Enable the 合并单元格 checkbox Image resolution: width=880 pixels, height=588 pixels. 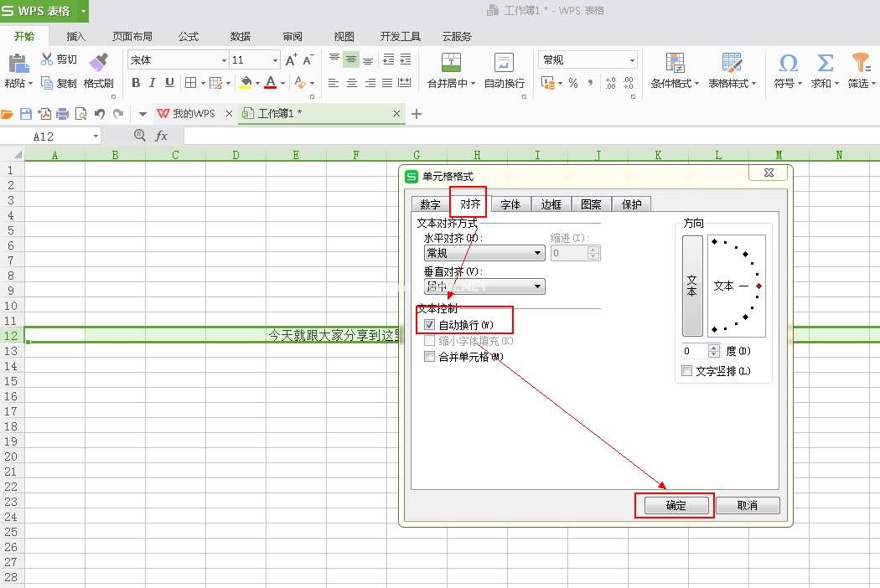click(x=430, y=357)
